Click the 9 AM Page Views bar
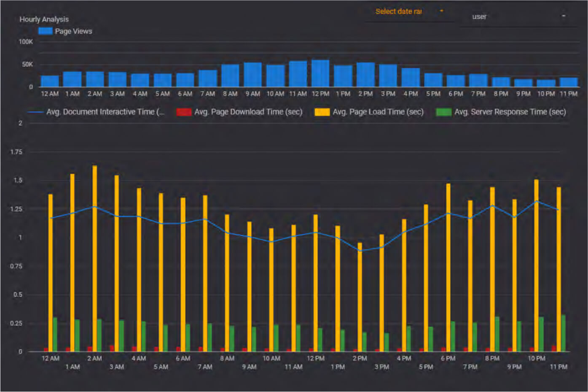 coord(252,75)
